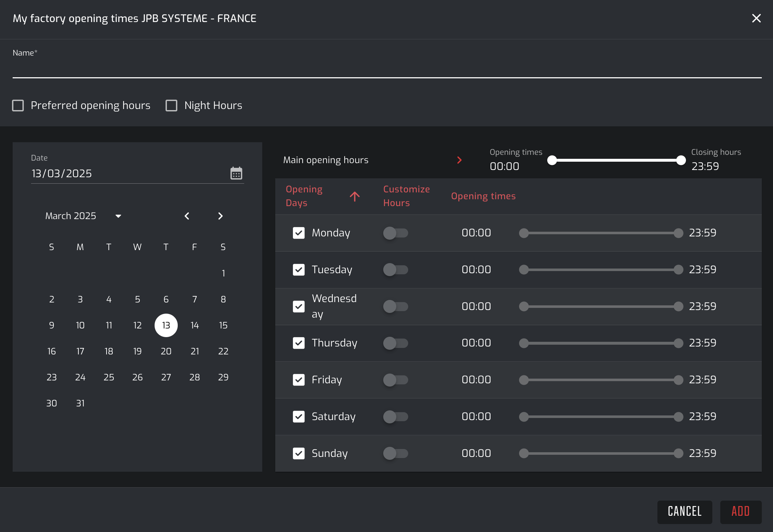Viewport: 773px width, 532px height.
Task: Close the factory opening times dialog
Action: tap(756, 18)
